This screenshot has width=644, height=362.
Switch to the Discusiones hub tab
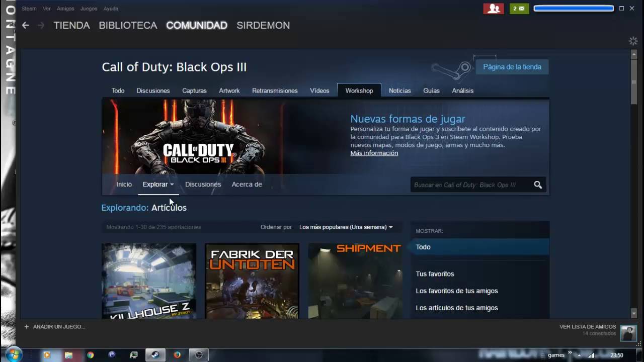pyautogui.click(x=153, y=90)
